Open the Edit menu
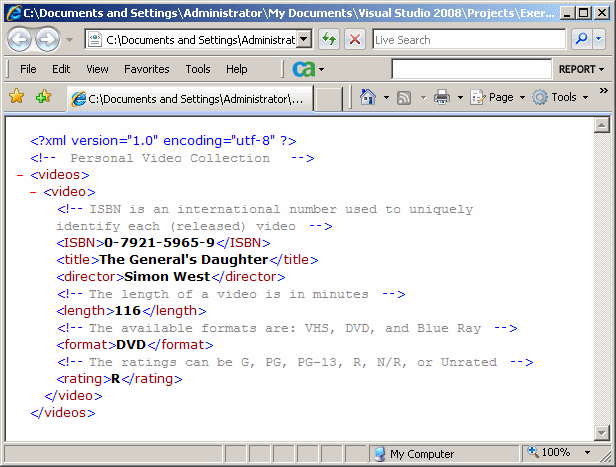Image resolution: width=616 pixels, height=467 pixels. click(x=61, y=69)
